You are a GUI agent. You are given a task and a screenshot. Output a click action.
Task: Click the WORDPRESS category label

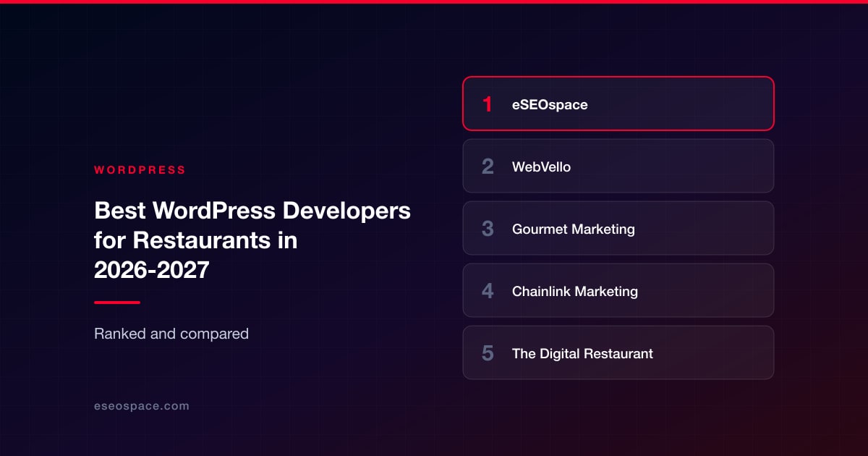(140, 170)
